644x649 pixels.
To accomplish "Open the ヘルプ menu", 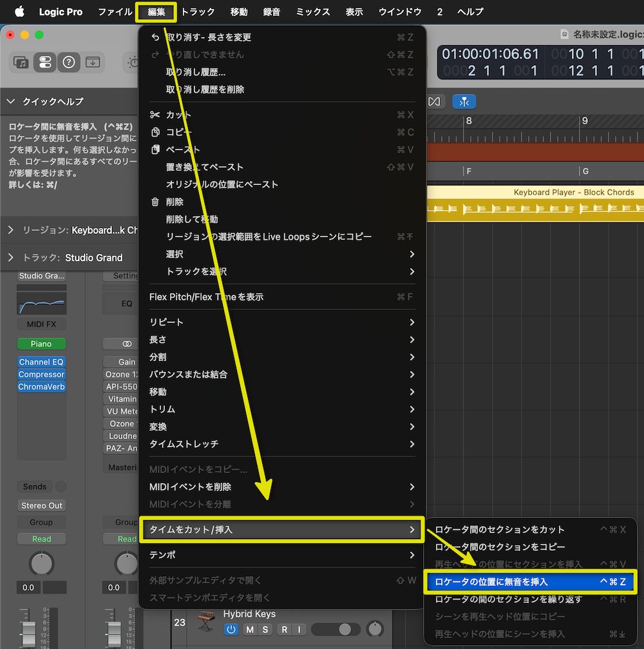I will (470, 12).
